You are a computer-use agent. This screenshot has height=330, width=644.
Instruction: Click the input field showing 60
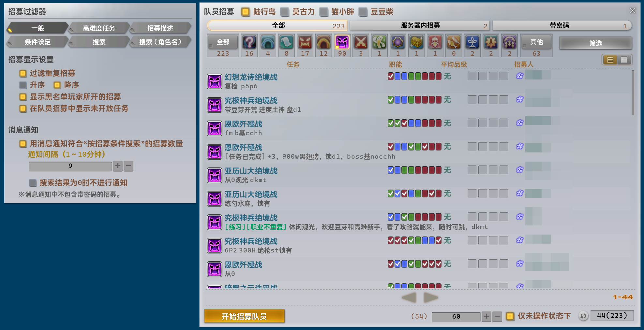456,316
